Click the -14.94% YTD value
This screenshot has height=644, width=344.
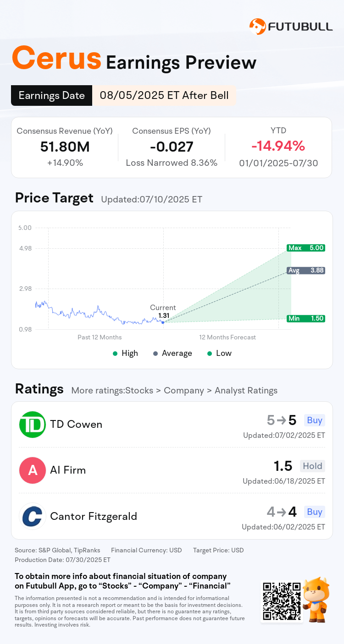pyautogui.click(x=278, y=146)
